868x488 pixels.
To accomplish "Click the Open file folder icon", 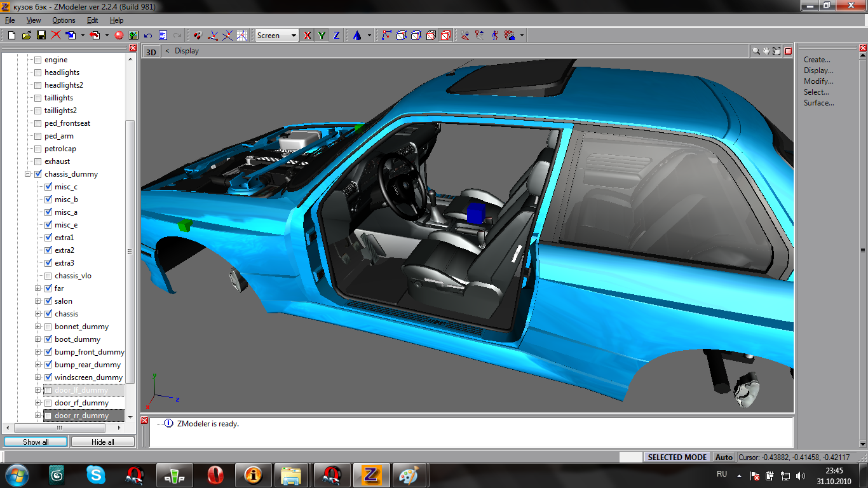I will pos(26,36).
